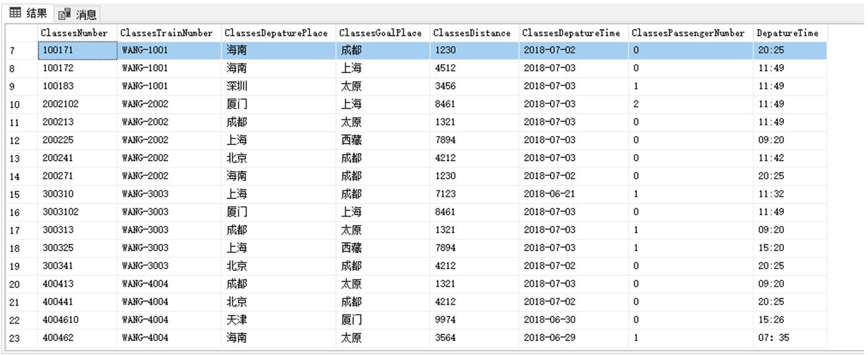Click the ClassesTrainNumber column header
The image size is (868, 355).
click(x=169, y=33)
